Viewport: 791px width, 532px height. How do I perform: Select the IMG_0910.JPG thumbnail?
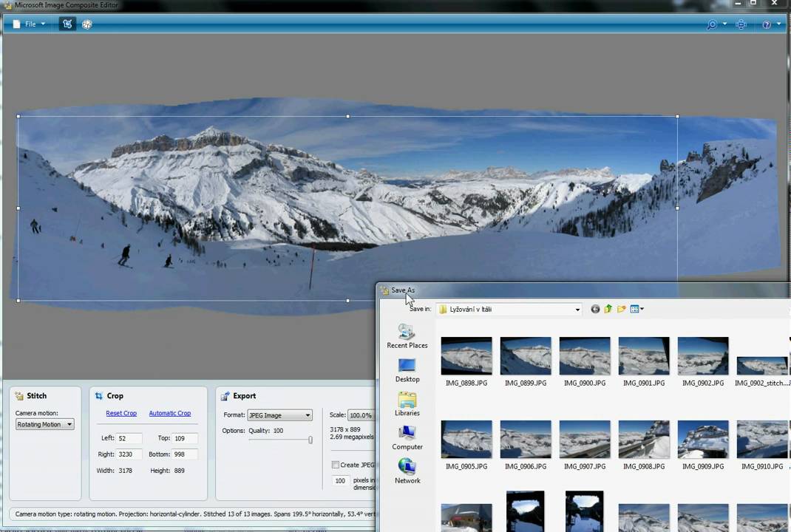click(761, 439)
